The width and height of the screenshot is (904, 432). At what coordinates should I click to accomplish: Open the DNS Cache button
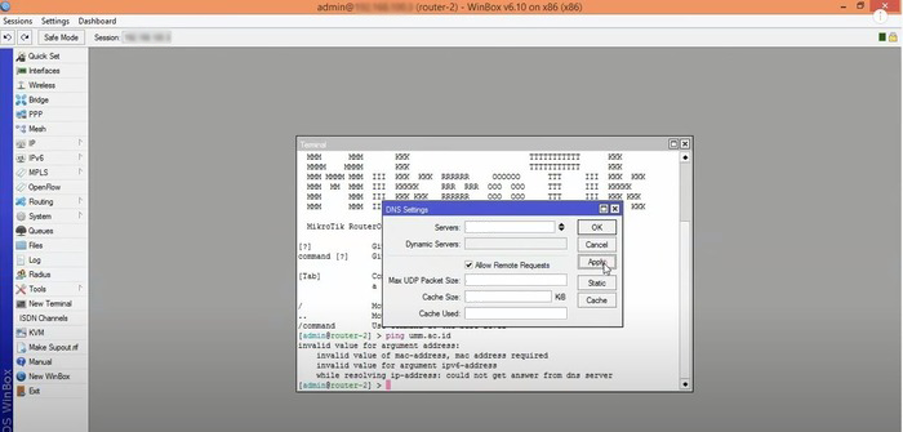pos(597,300)
